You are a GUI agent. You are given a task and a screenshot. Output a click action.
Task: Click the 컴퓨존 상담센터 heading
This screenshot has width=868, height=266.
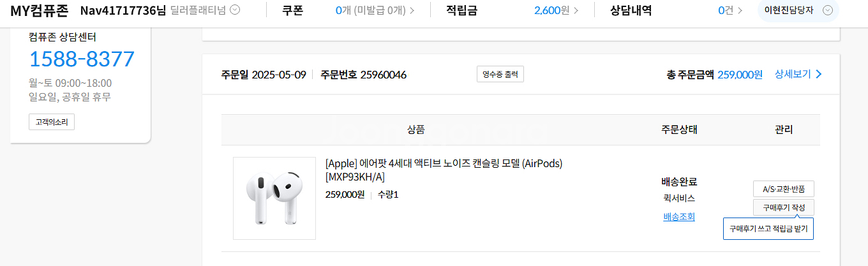coord(63,37)
